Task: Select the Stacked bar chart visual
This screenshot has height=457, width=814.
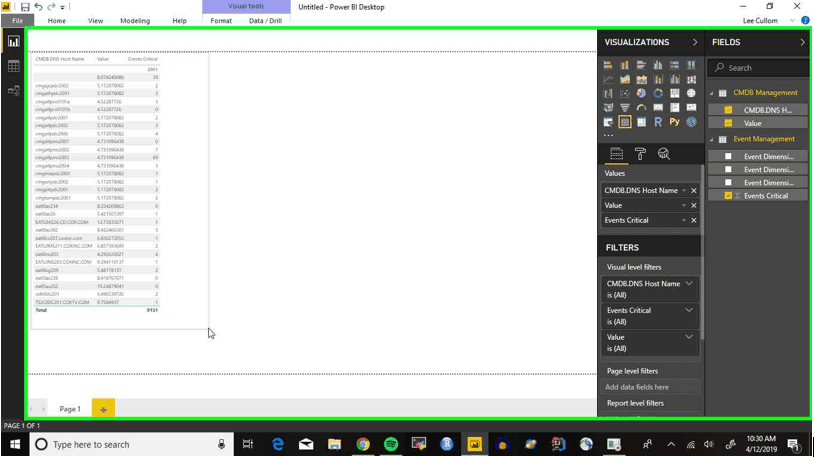Action: pyautogui.click(x=608, y=65)
